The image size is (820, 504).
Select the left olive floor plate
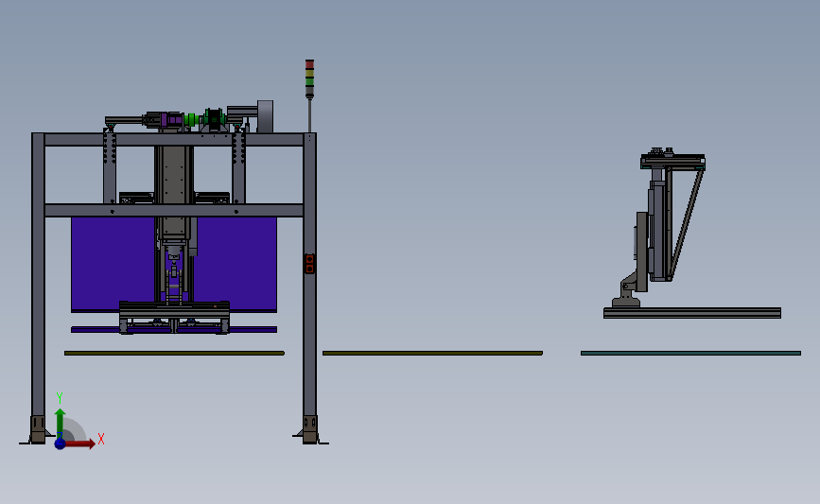(x=174, y=353)
